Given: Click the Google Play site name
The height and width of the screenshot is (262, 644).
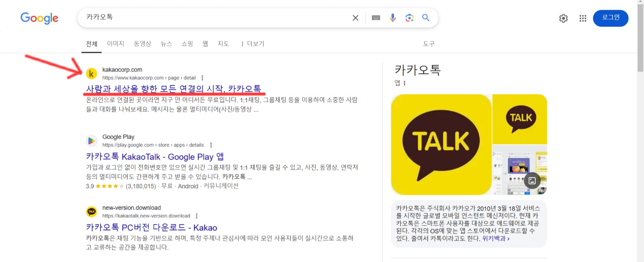Looking at the screenshot, I should point(118,137).
